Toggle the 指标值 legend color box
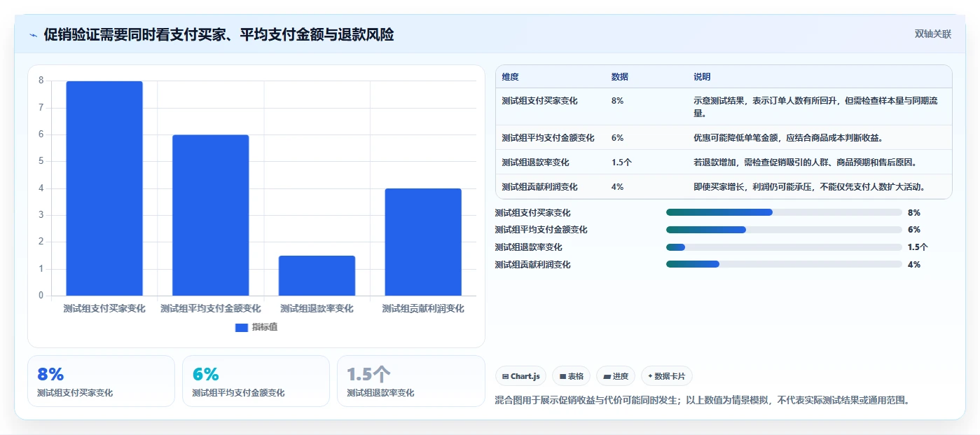 [x=242, y=327]
